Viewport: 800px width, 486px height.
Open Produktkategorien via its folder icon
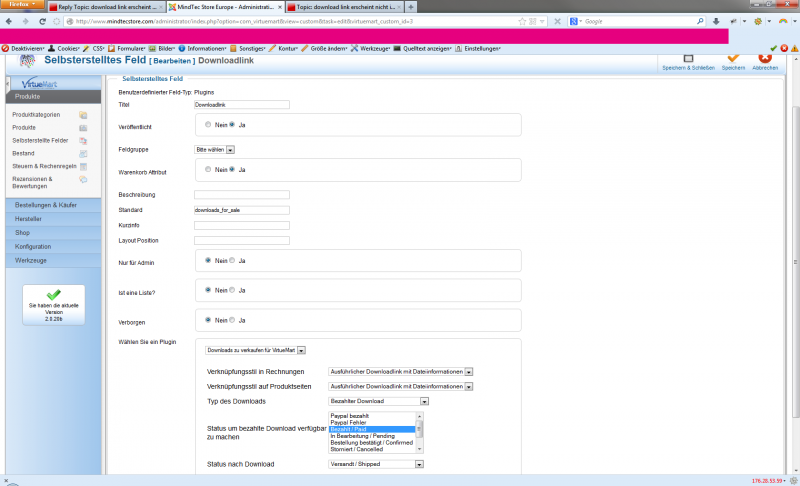83,116
